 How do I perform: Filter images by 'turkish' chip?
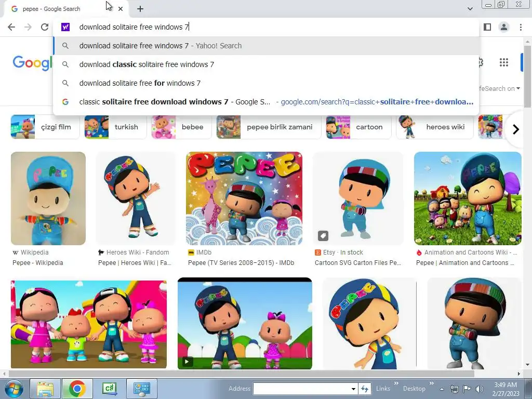(x=115, y=127)
